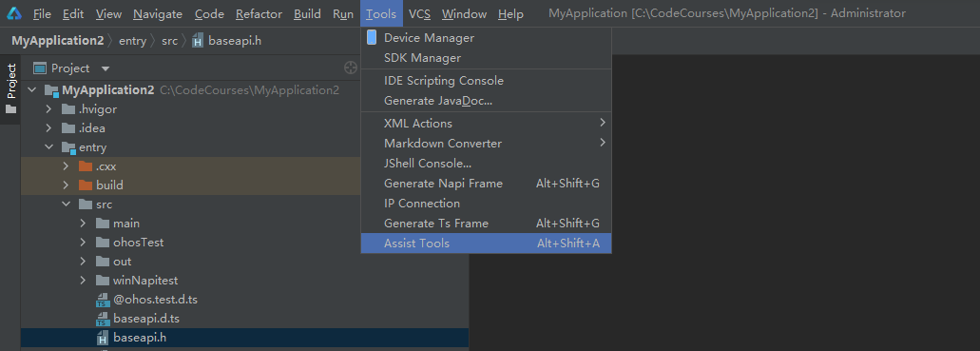
Task: Click the Project vertical side tab
Action: pyautogui.click(x=10, y=81)
